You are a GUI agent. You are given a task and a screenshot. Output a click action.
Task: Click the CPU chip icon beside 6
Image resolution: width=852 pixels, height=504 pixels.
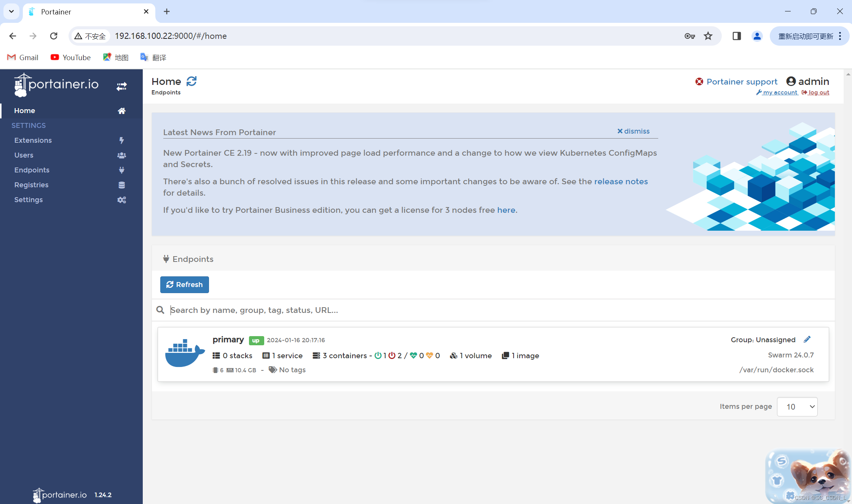click(215, 370)
